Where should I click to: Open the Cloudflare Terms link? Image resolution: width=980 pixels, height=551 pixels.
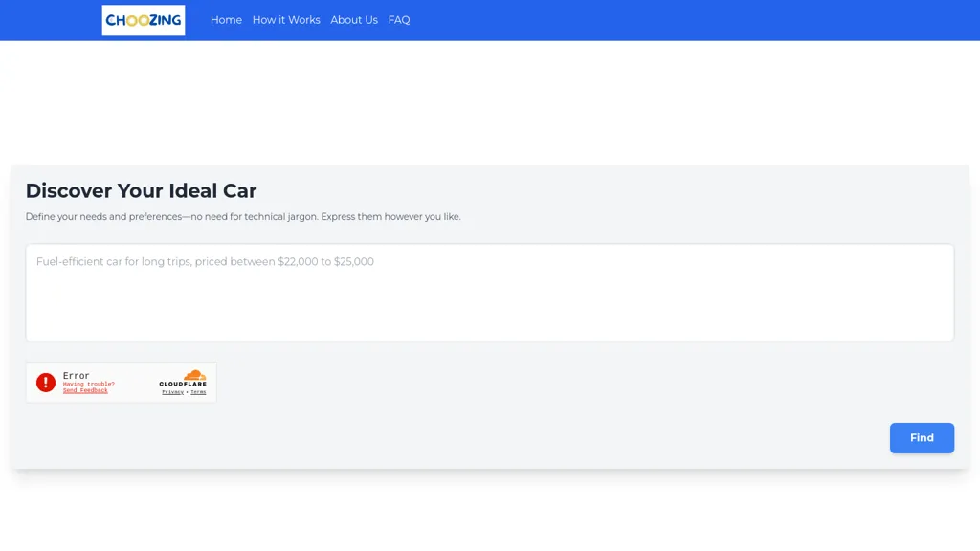(198, 392)
